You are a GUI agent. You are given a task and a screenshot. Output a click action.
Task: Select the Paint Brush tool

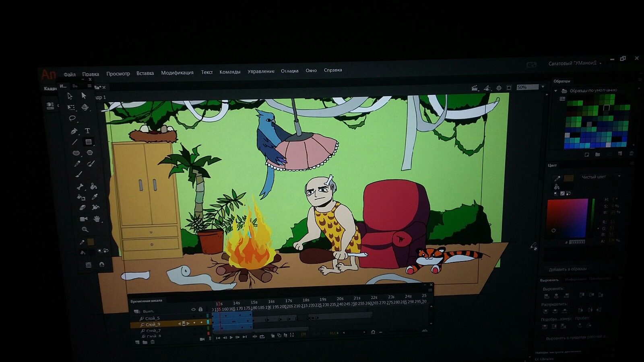(91, 163)
